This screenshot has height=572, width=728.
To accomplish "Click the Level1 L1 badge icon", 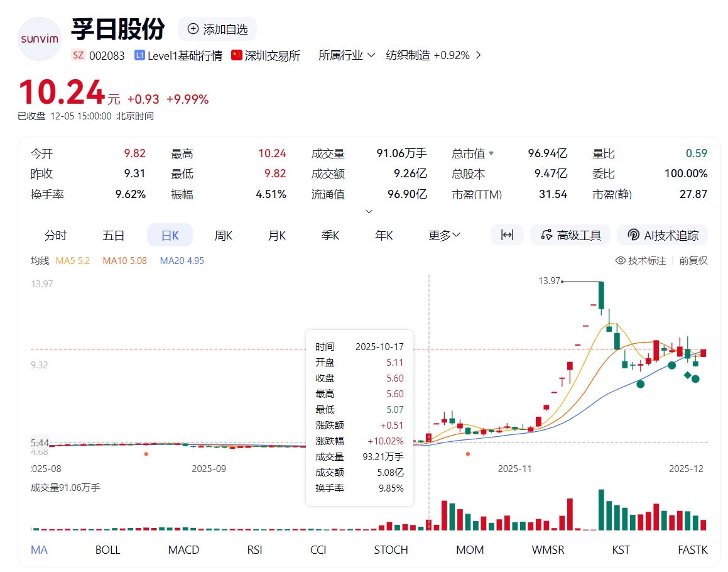I will pyautogui.click(x=139, y=55).
